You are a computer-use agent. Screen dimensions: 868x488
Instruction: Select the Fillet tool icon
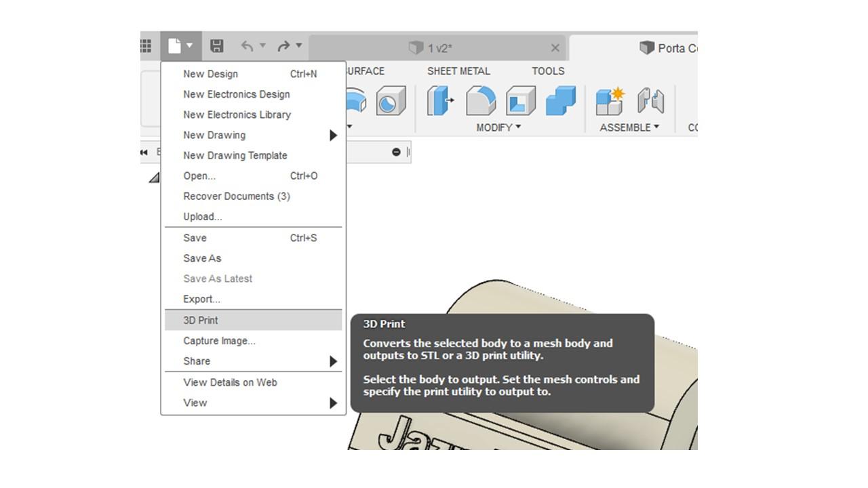(x=481, y=101)
